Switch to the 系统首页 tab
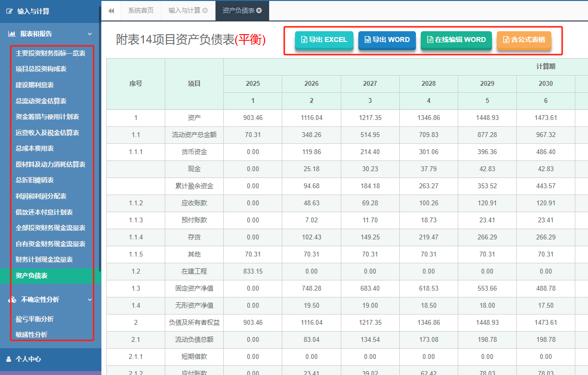Viewport: 588px width, 375px height. pos(141,11)
